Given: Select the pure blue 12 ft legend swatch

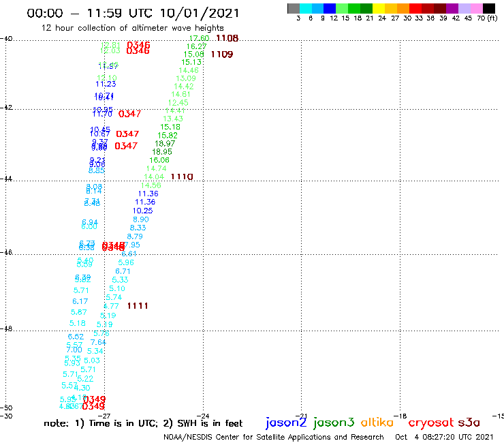Looking at the screenshot, I should coord(330,8).
